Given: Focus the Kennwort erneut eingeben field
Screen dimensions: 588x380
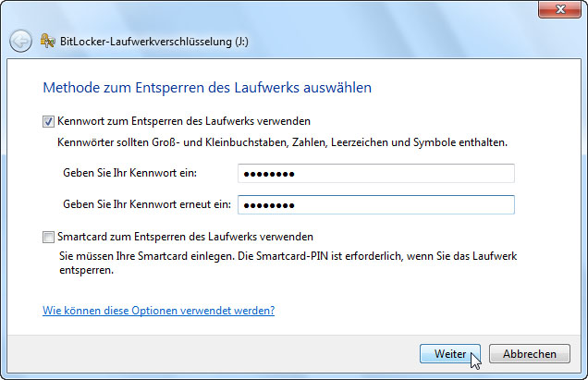Looking at the screenshot, I should 375,204.
